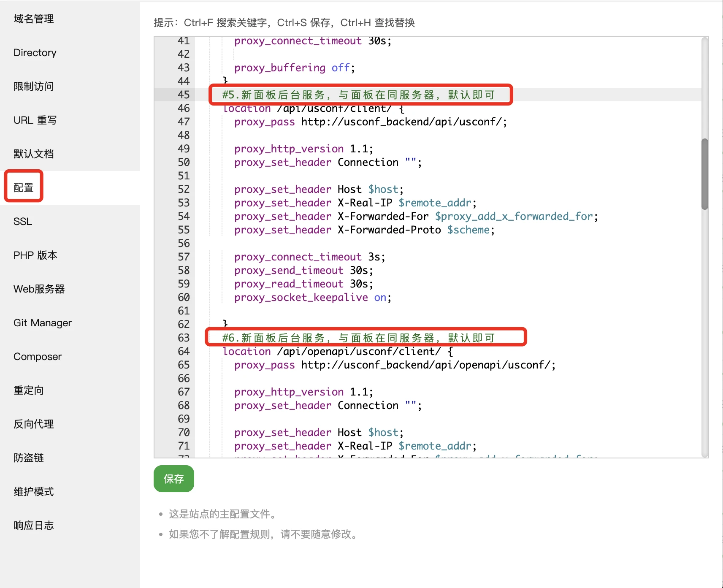The width and height of the screenshot is (723, 588).
Task: Click the green 保存 button
Action: pyautogui.click(x=174, y=479)
